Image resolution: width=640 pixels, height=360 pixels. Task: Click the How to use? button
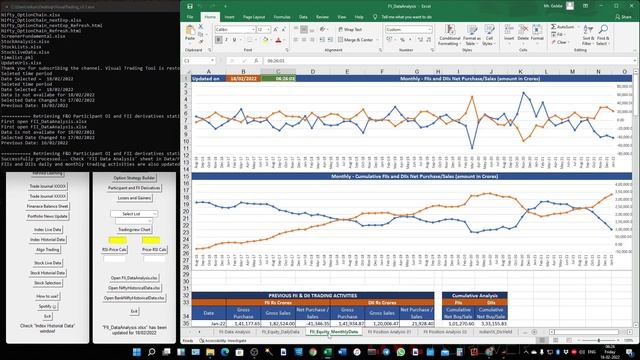point(47,296)
